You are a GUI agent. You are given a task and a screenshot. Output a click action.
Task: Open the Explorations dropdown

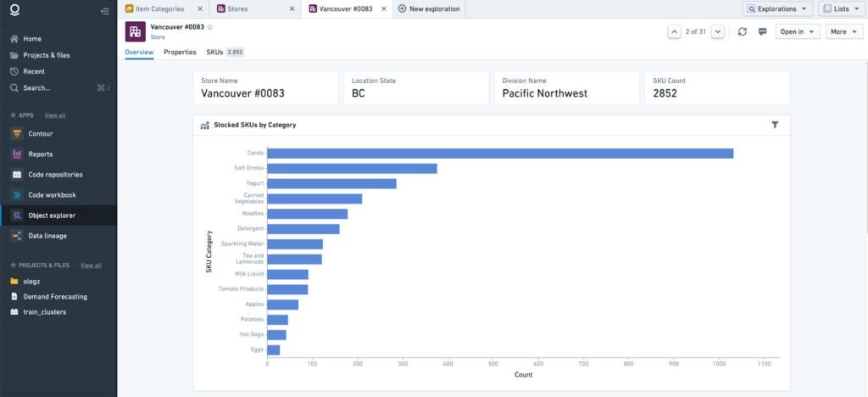pos(777,8)
